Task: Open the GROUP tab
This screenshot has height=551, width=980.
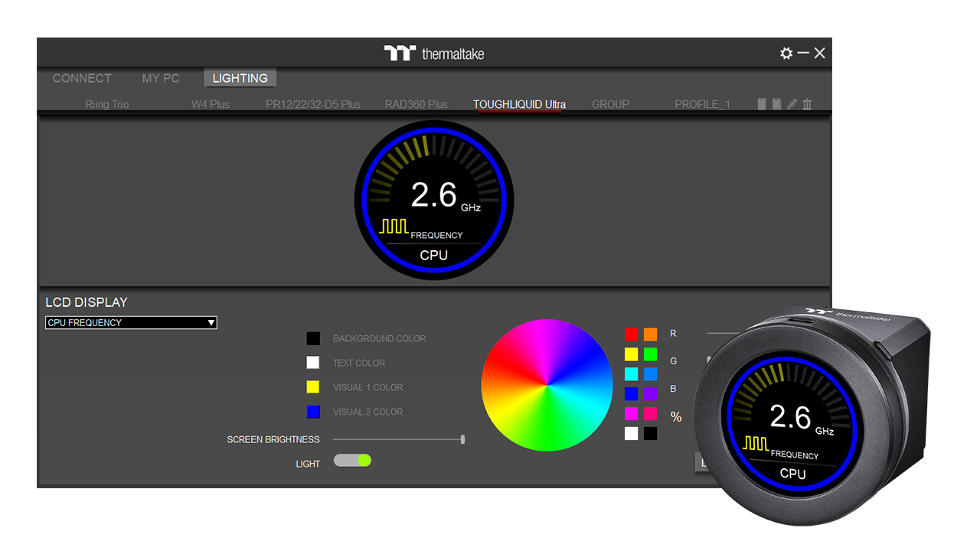Action: click(x=611, y=104)
